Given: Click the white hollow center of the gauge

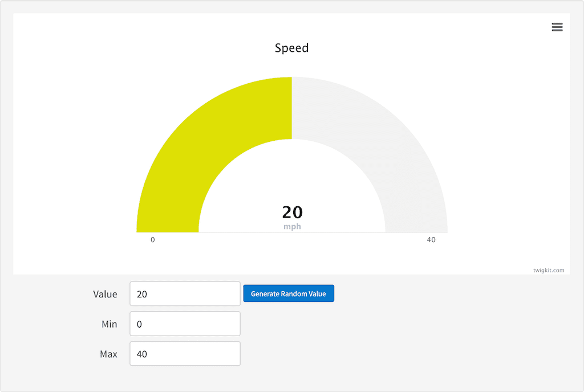Looking at the screenshot, I should coord(292,177).
